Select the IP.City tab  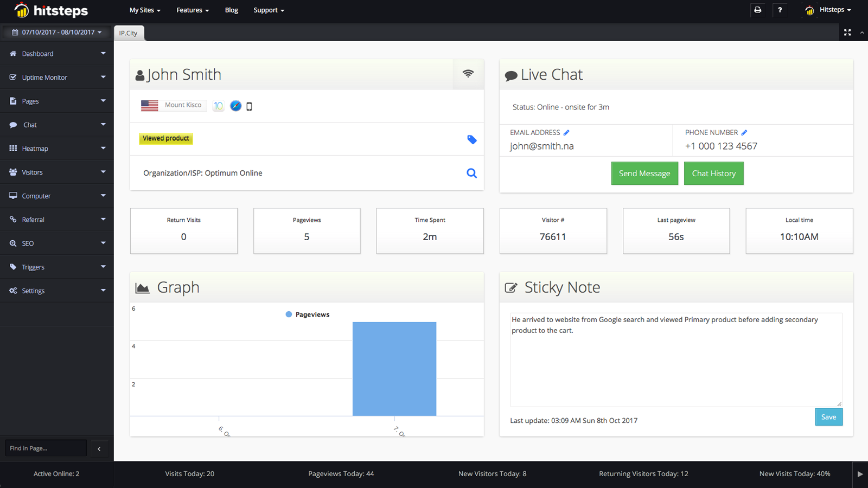[x=129, y=33]
